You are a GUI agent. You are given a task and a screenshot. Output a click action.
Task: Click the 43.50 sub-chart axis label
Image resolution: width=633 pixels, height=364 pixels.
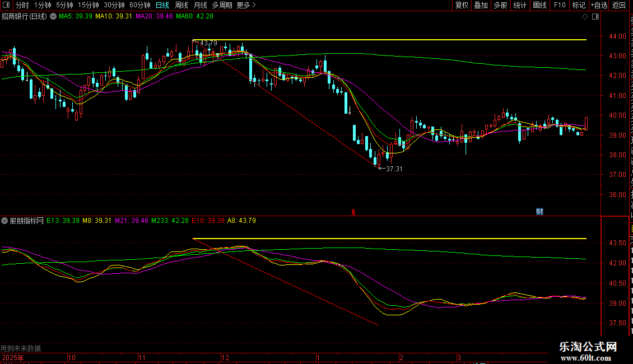[x=618, y=243]
